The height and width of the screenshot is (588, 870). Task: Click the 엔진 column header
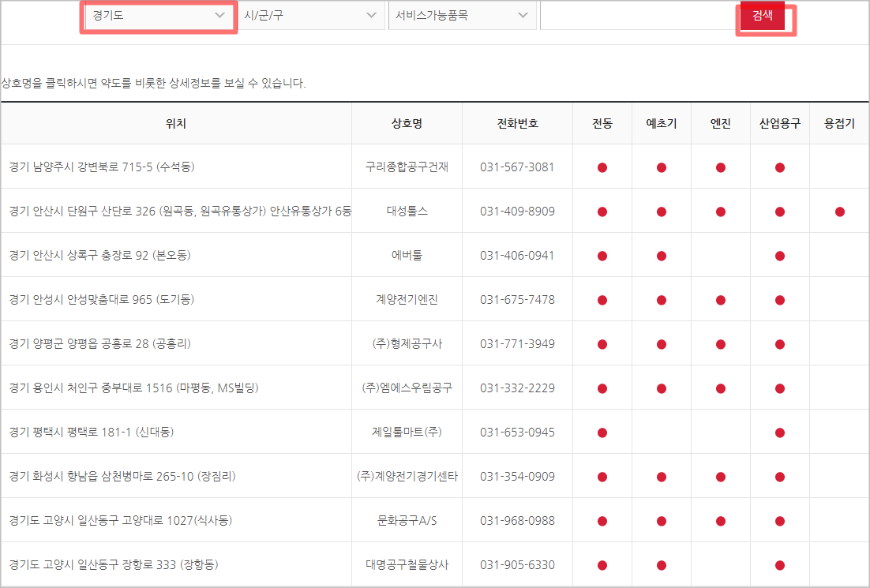tap(720, 124)
